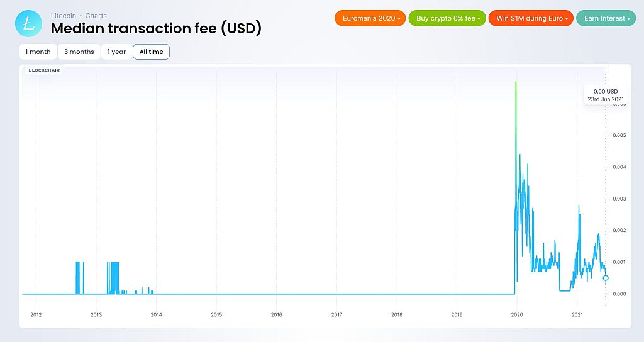The height and width of the screenshot is (342, 644).
Task: Open the Litecoin breadcrumb link
Action: click(64, 16)
